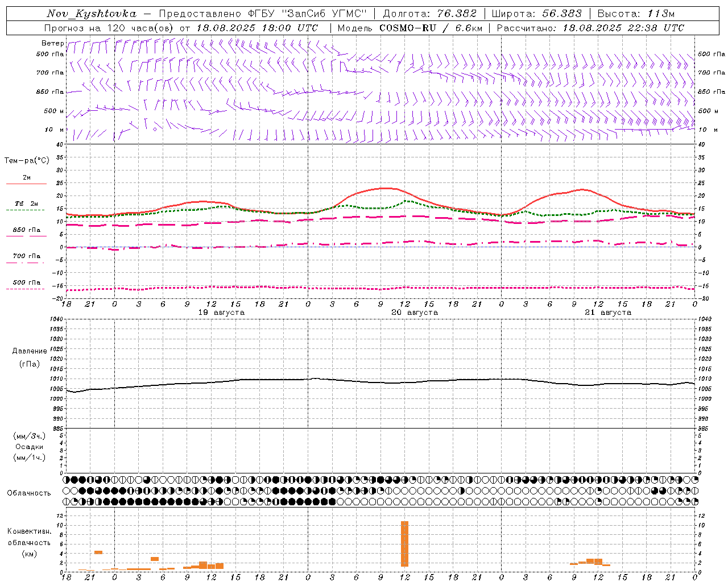The image size is (728, 582).
Task: Click the Td 2м dew point legend entry
Action: [x=27, y=203]
